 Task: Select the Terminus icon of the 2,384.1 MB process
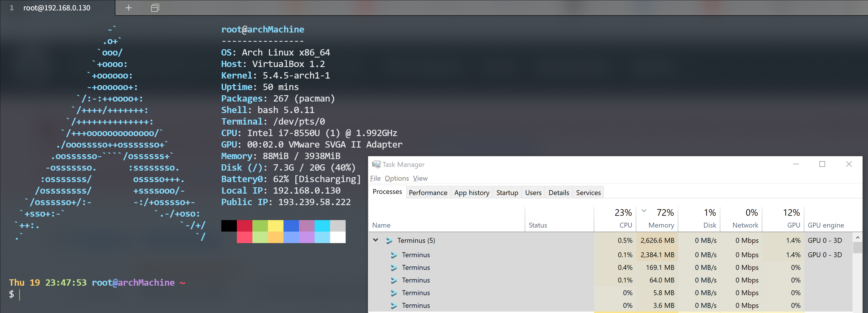point(394,255)
